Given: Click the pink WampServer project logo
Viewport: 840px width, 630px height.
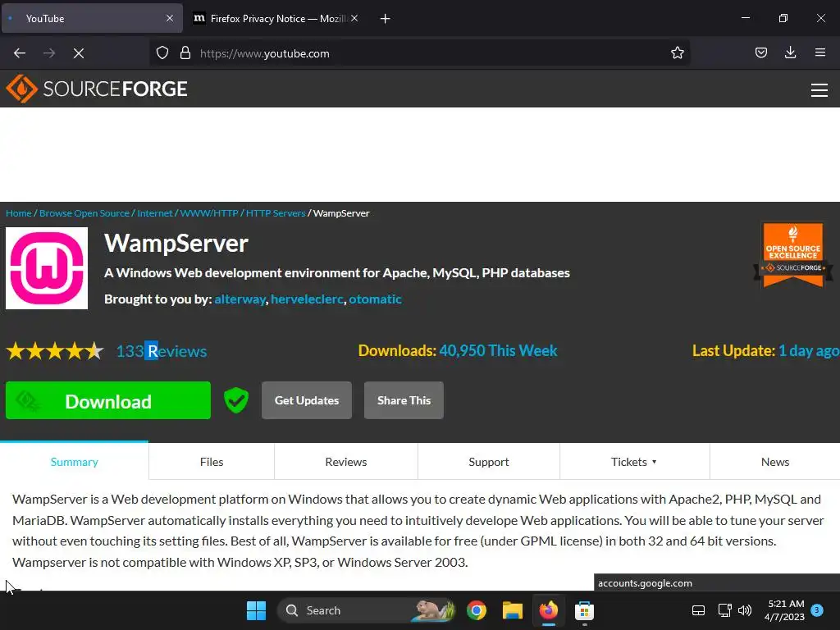Looking at the screenshot, I should coord(47,268).
